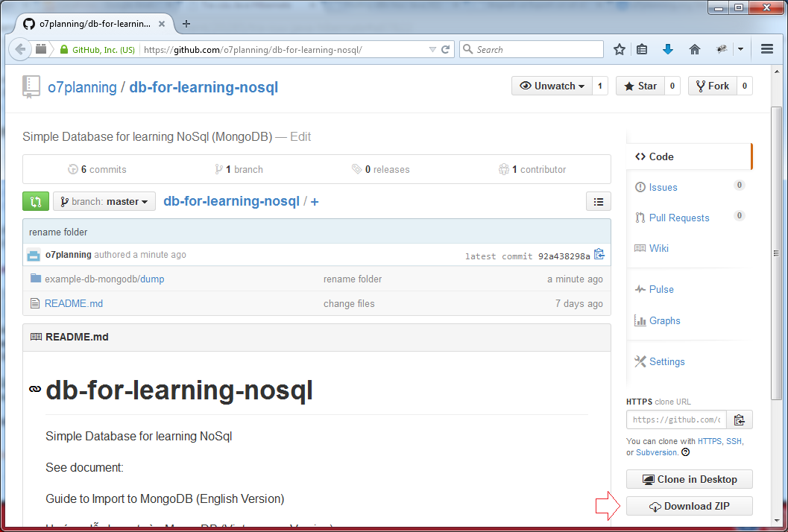Screen dimensions: 788x532
Task: Bookmark this page with the star icon
Action: click(619, 49)
